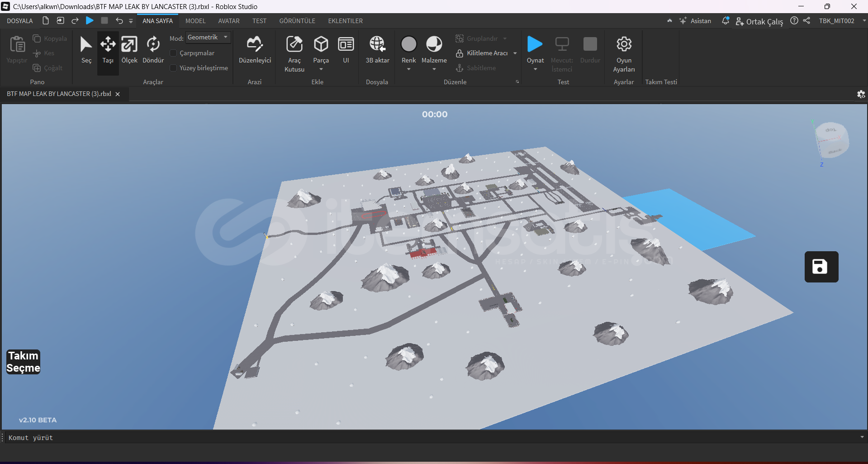Viewport: 868px width, 464px height.
Task: Click the new file icon
Action: click(46, 20)
